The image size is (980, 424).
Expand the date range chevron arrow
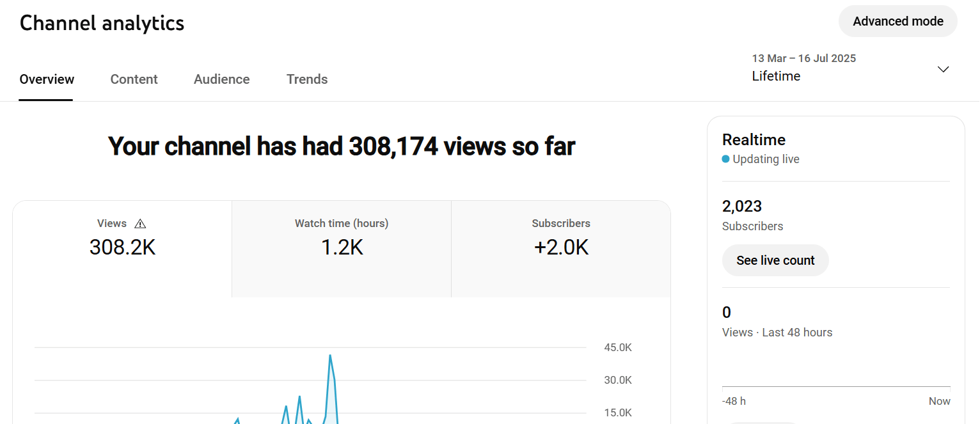pos(943,69)
